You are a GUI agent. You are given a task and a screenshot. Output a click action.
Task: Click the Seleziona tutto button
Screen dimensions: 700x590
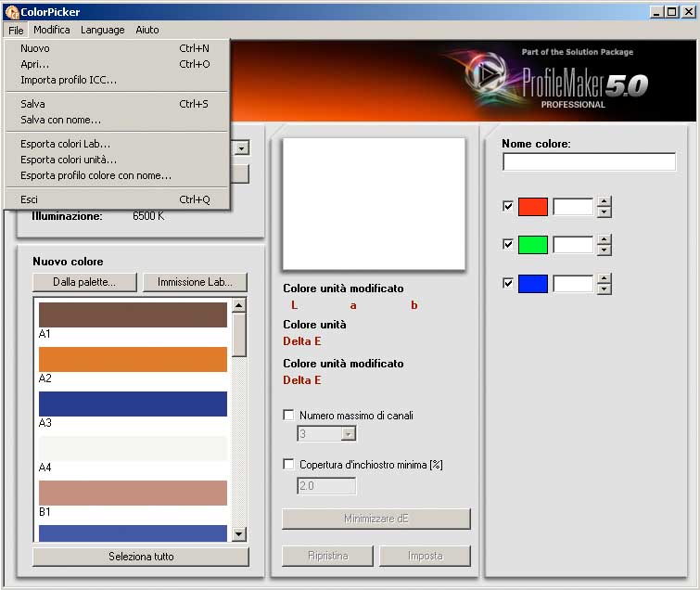click(x=141, y=557)
